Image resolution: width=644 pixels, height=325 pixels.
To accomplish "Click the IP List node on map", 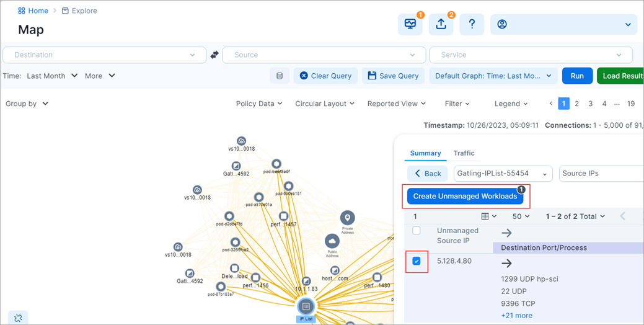I will click(x=306, y=306).
